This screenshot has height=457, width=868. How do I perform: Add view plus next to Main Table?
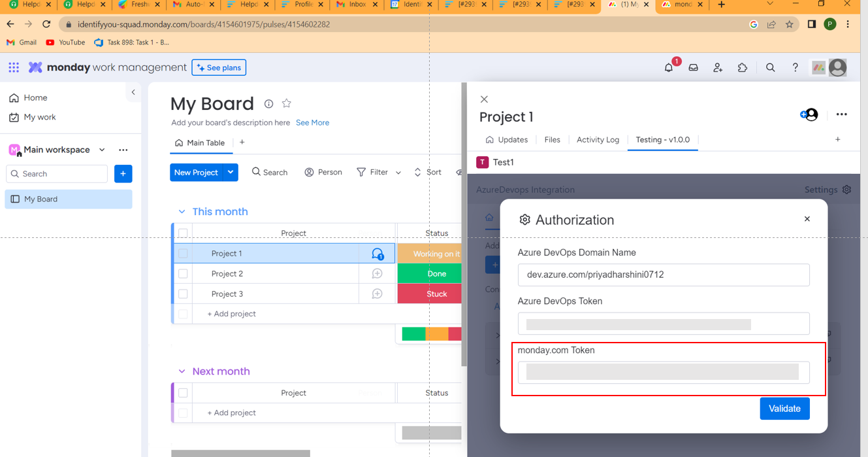tap(242, 143)
